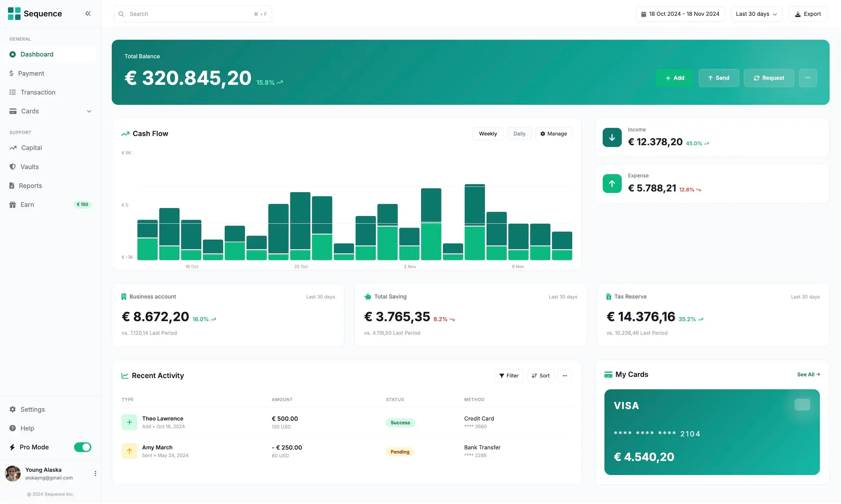Open the Reports section

pos(31,186)
